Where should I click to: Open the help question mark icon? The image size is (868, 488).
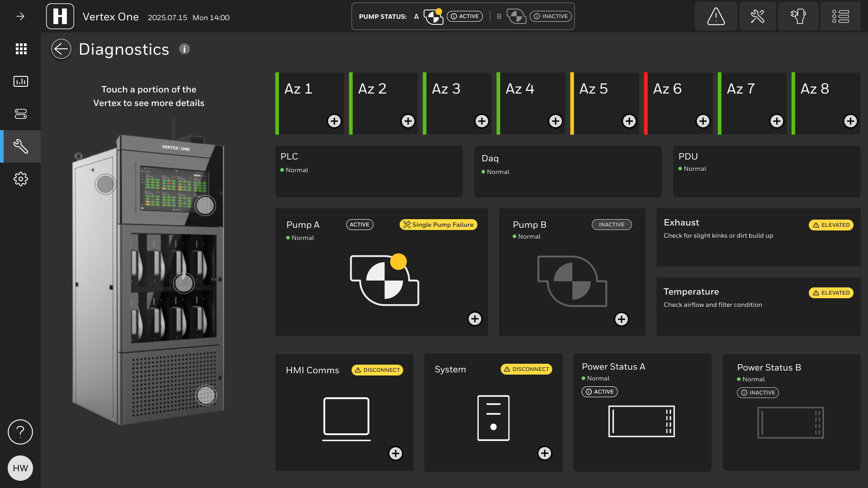[20, 432]
